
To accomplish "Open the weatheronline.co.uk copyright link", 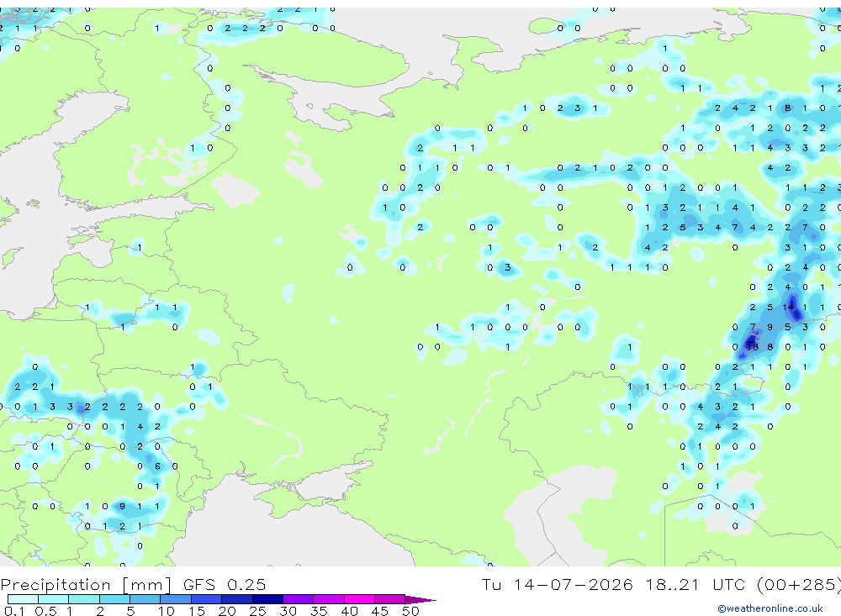I will click(770, 608).
